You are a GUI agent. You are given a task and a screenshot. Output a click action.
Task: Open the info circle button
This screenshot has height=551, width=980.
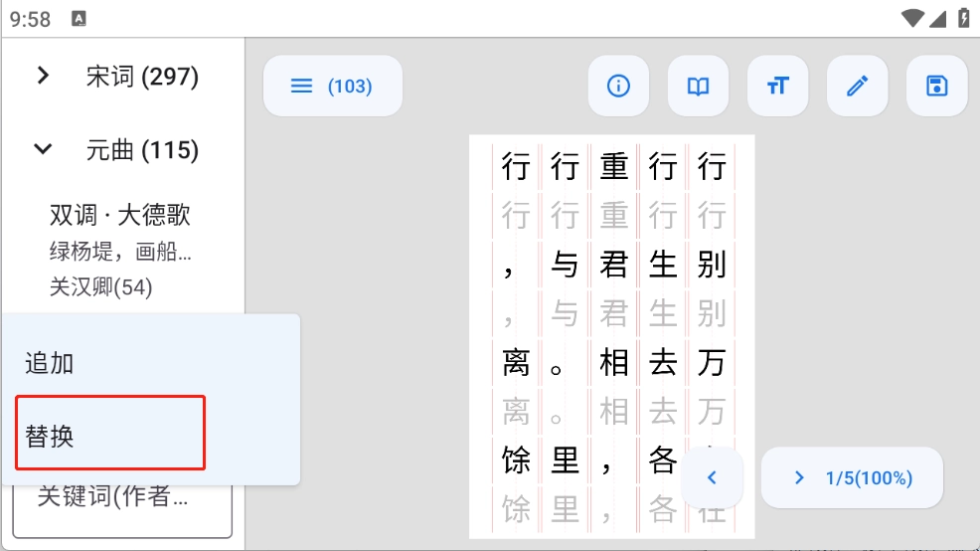(618, 87)
